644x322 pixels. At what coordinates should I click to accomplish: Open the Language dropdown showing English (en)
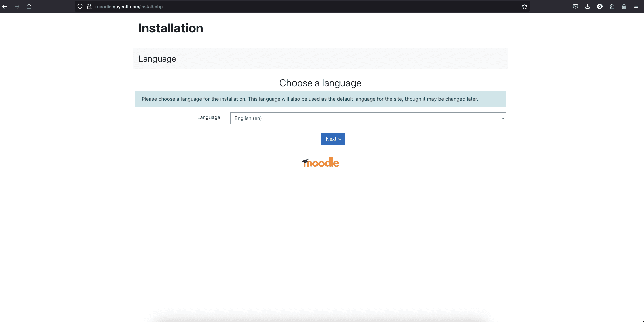point(368,118)
